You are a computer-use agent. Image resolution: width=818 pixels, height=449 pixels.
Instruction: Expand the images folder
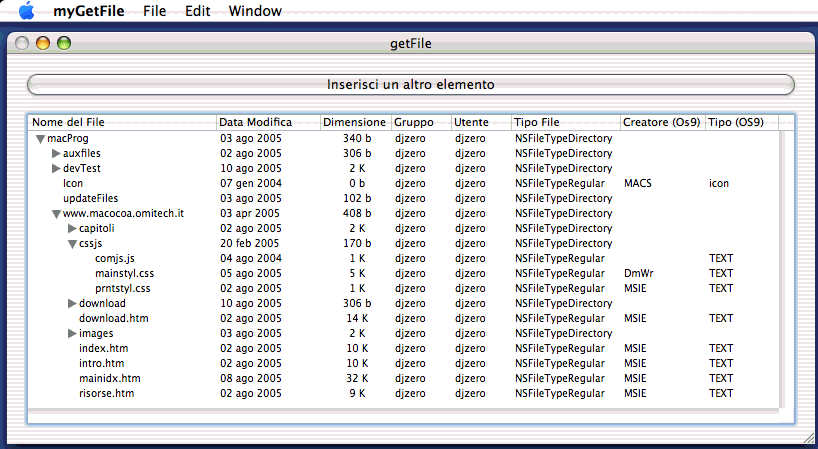(72, 333)
